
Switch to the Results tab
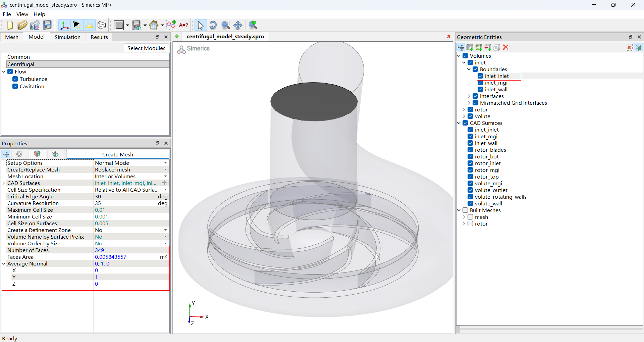99,37
